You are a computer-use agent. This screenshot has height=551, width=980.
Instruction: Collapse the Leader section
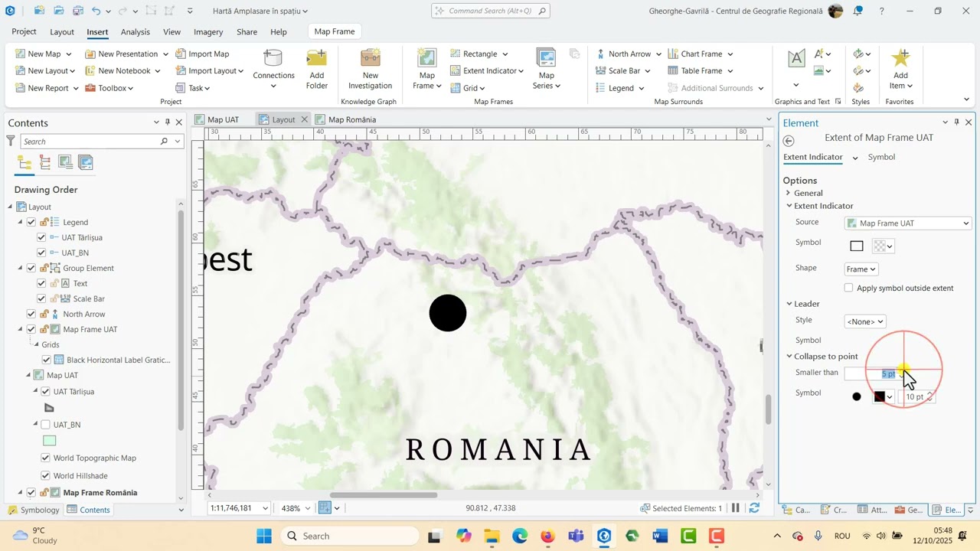[789, 304]
